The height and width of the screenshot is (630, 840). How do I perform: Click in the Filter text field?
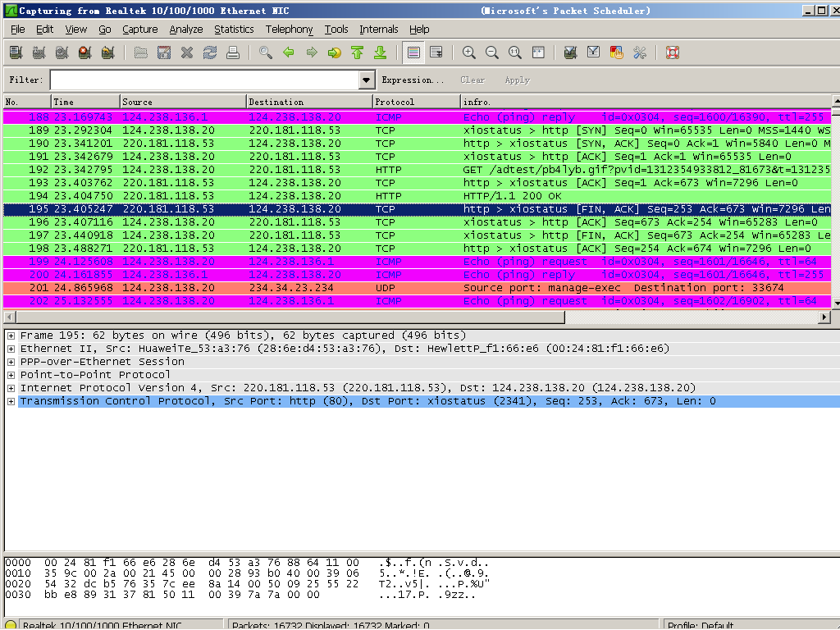(204, 80)
